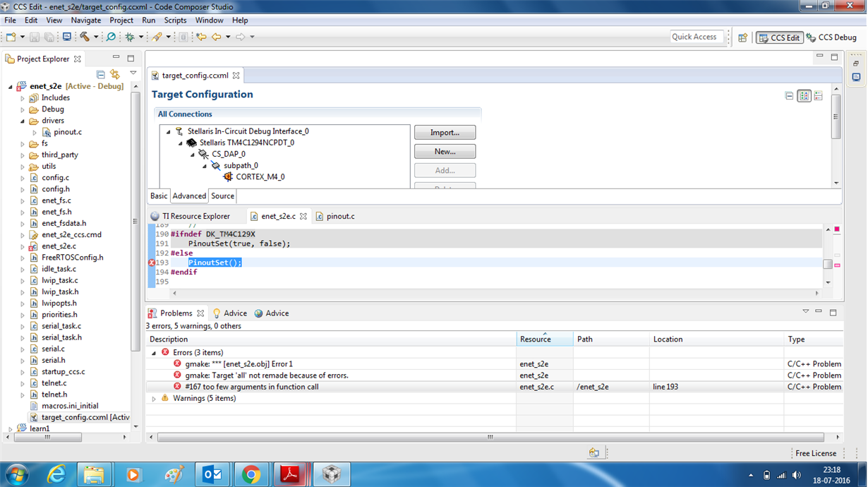Select the pinout.c editor tab

335,216
